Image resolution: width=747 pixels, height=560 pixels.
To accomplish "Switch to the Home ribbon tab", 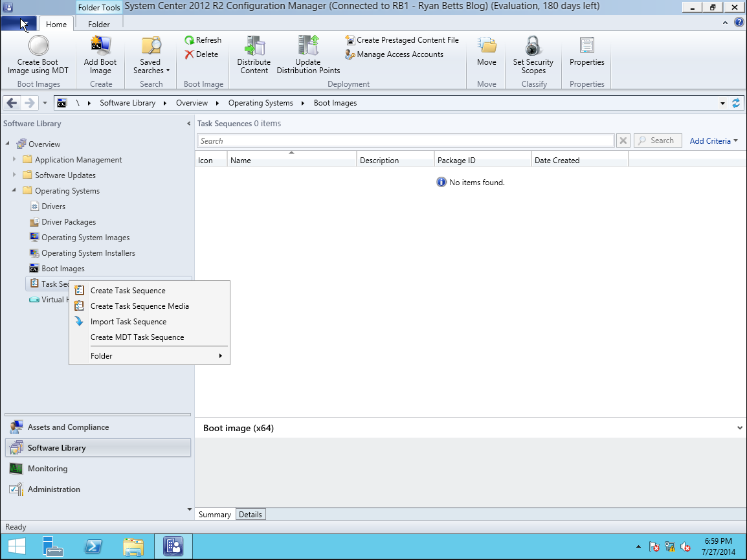I will (56, 25).
